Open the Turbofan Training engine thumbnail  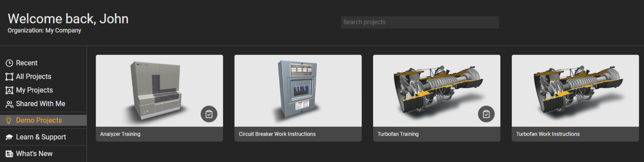click(437, 90)
